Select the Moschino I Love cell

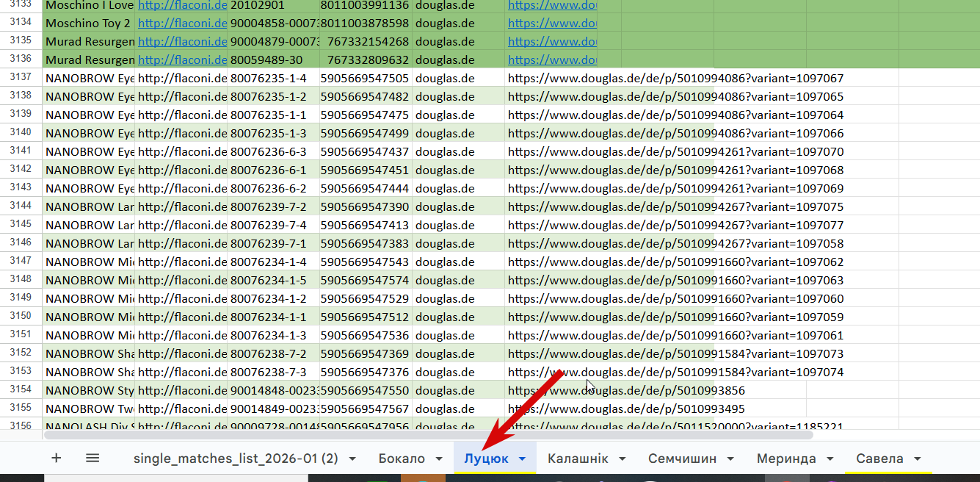click(x=89, y=5)
